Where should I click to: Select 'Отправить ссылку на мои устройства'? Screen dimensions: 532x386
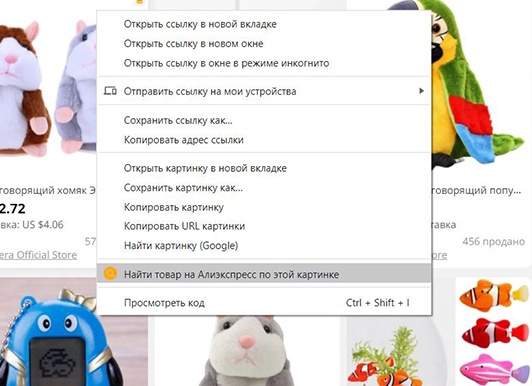[264, 91]
